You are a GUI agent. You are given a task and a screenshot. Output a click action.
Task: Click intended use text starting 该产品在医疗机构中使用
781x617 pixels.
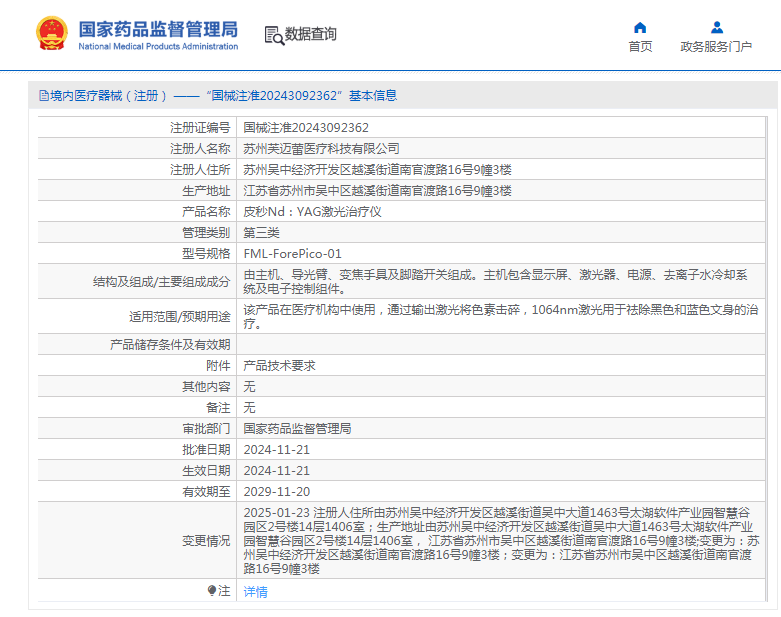click(501, 317)
